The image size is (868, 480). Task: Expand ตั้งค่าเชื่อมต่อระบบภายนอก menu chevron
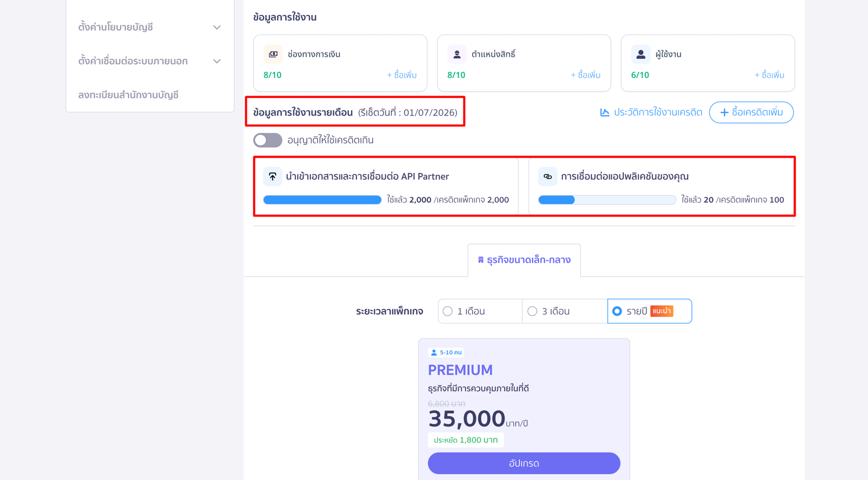coord(217,61)
